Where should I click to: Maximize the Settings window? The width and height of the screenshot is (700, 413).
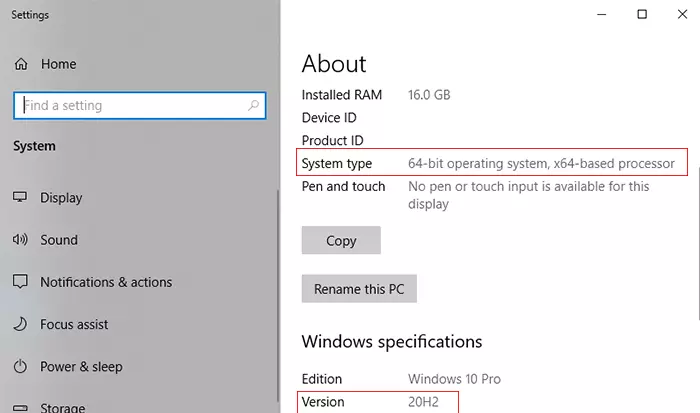click(x=642, y=14)
